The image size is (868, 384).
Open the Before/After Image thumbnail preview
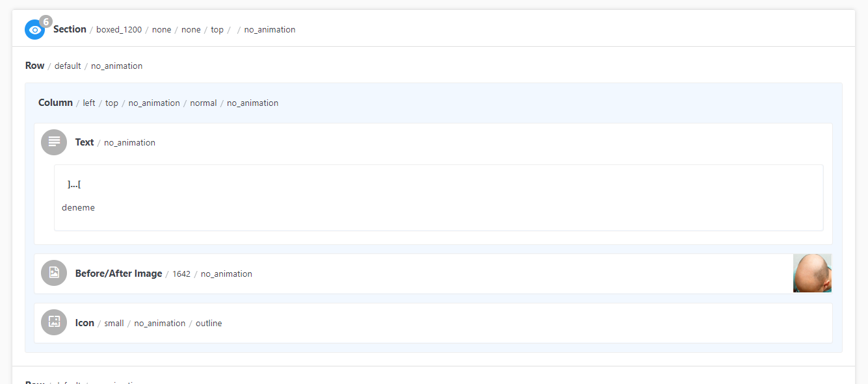[812, 274]
